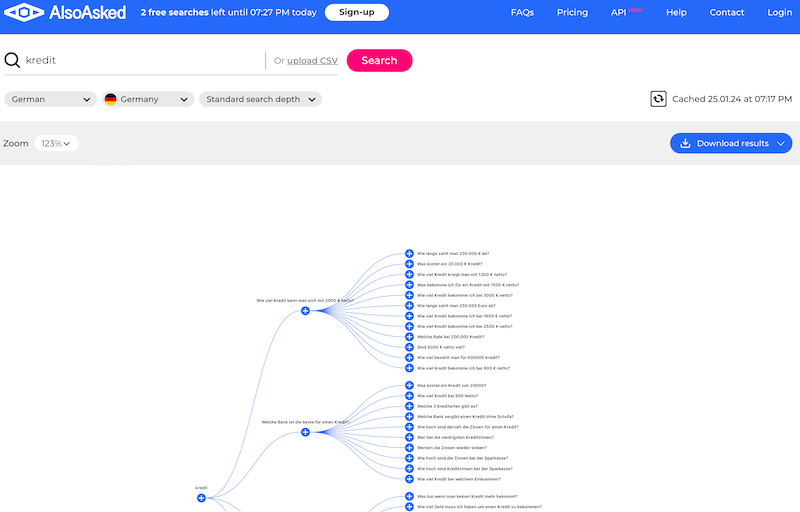Image resolution: width=800 pixels, height=512 pixels.
Task: Toggle the root 'kredit' node
Action: click(201, 498)
